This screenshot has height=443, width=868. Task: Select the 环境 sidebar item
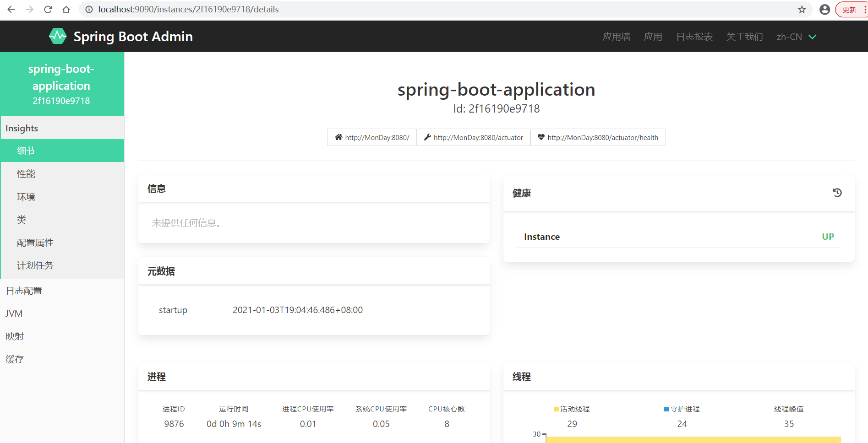coord(62,197)
